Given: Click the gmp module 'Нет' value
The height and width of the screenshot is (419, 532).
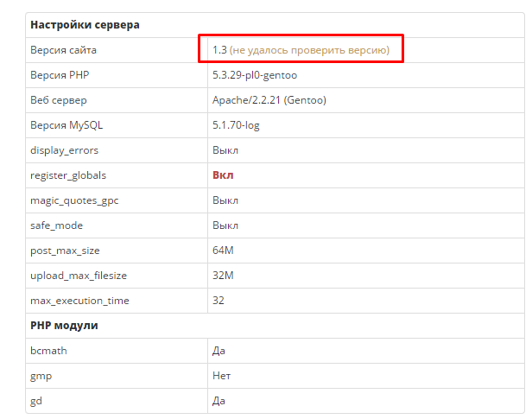Looking at the screenshot, I should [221, 376].
